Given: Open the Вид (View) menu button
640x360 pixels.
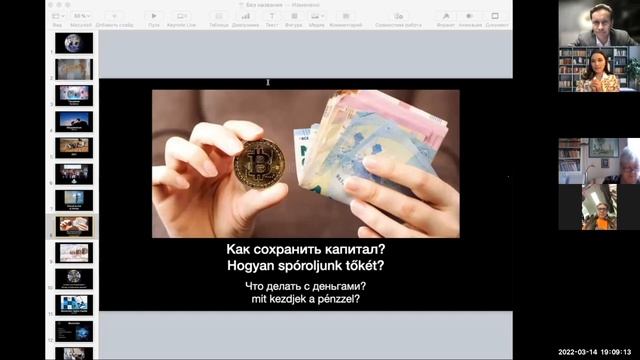Looking at the screenshot, I should pyautogui.click(x=58, y=16).
